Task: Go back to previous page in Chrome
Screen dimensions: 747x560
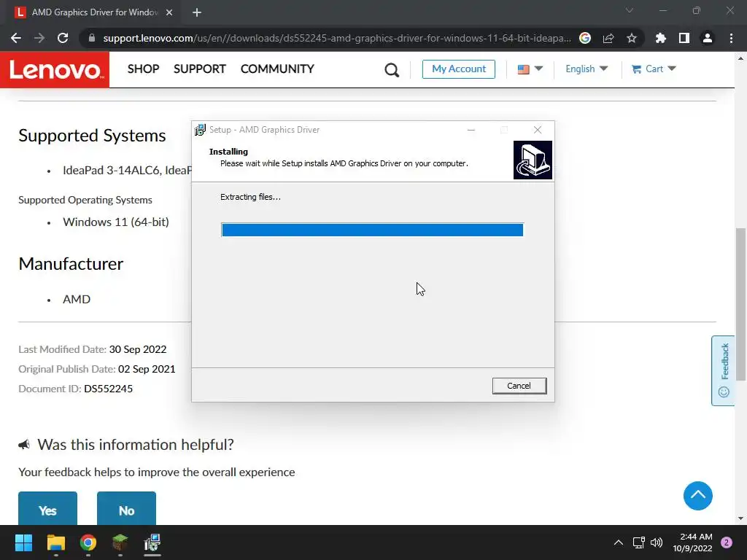Action: click(x=16, y=38)
